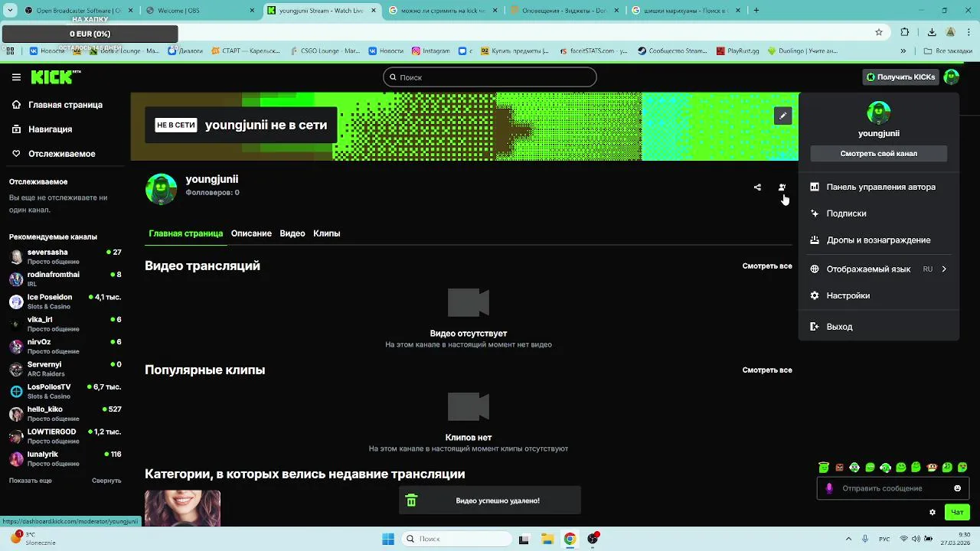Select the Главная страница channel tab

[185, 233]
